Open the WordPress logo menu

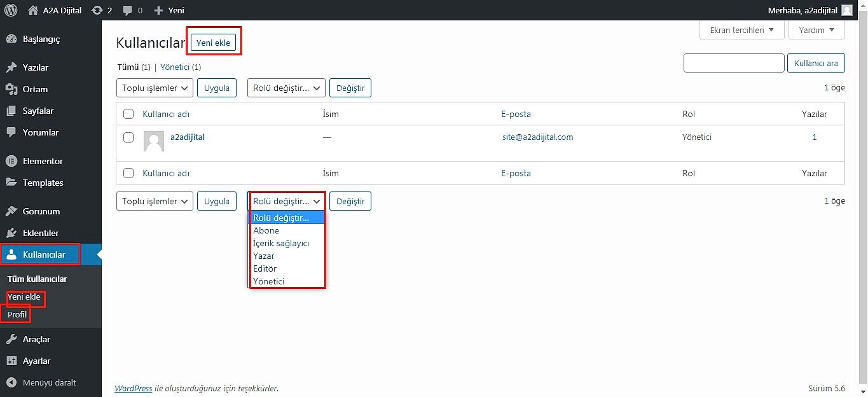point(10,10)
